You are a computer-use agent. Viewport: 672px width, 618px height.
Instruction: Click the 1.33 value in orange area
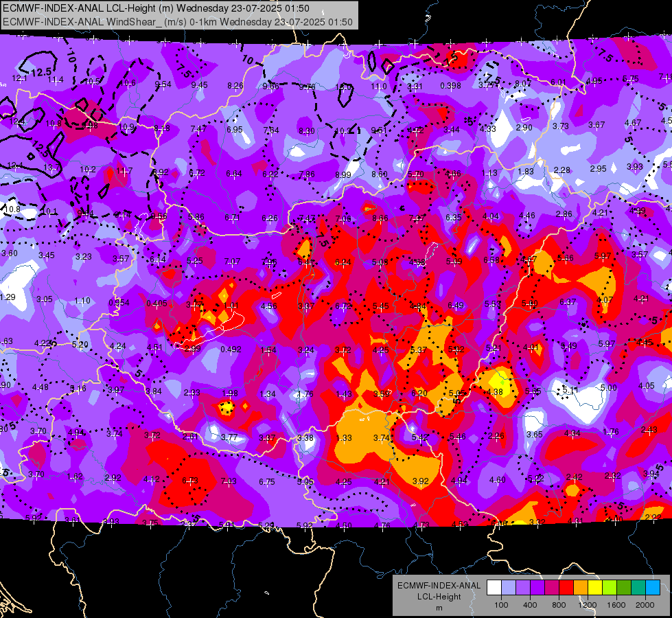click(x=344, y=438)
